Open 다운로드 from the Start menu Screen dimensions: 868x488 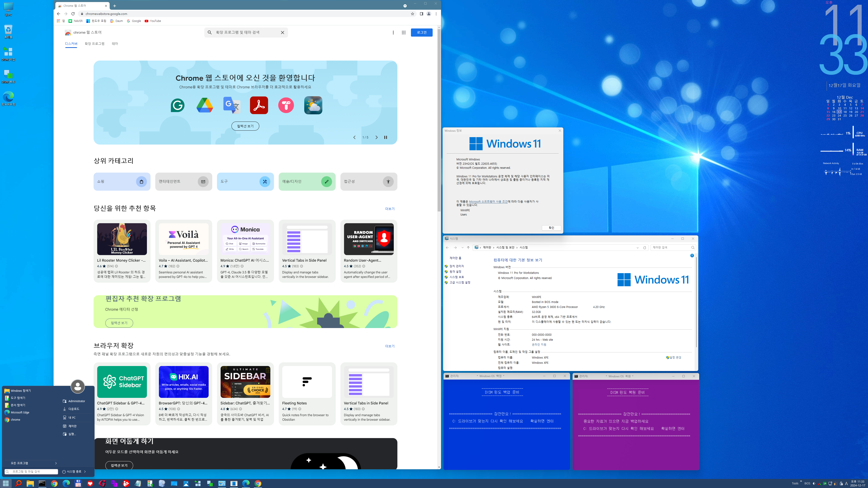tap(74, 409)
